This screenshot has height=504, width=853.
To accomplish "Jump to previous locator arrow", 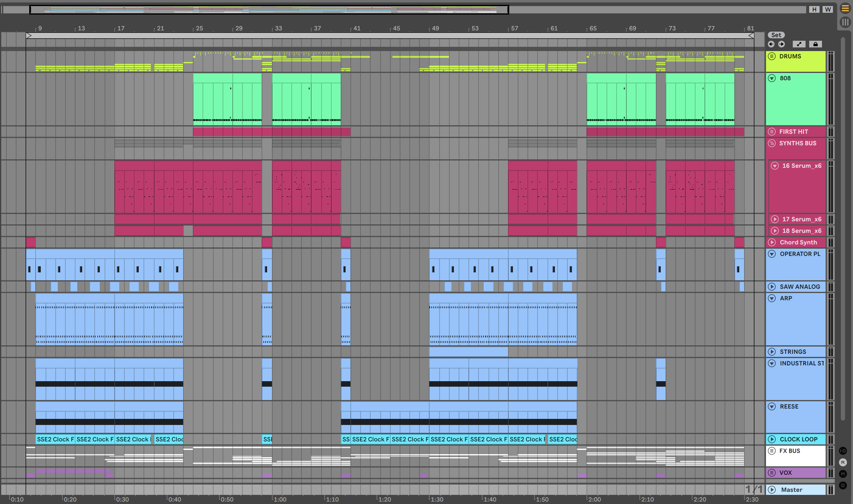I will [771, 44].
